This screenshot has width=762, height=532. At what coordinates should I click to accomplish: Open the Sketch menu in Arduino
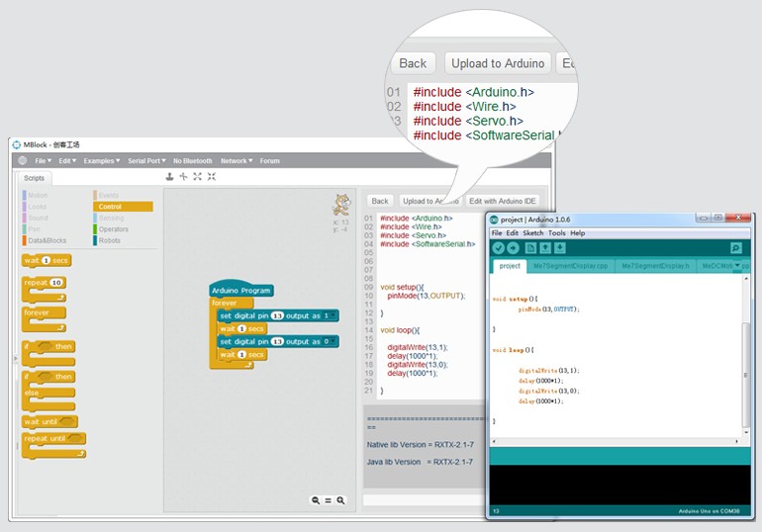tap(532, 233)
